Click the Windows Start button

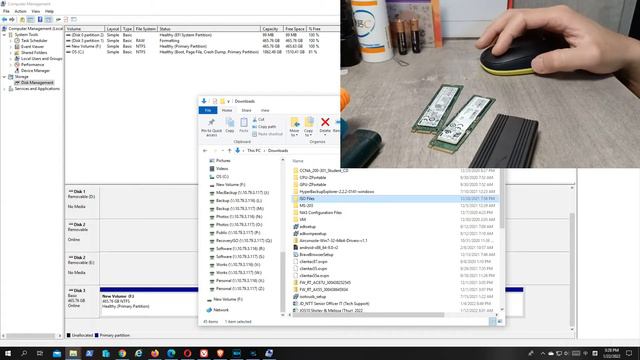[x=8, y=353]
